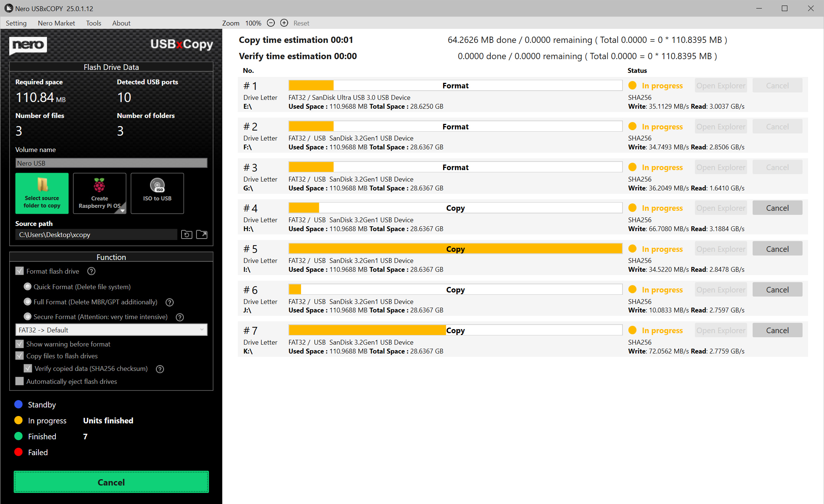Cancel copy on drive #7 K:\

click(777, 330)
